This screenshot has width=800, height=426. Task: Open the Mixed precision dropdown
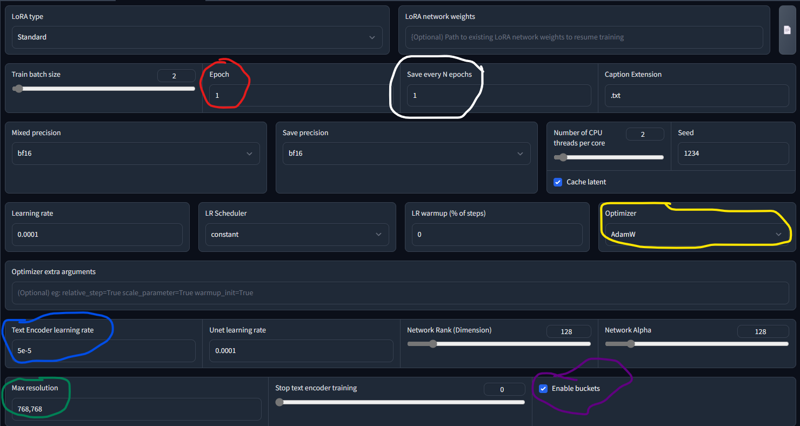click(136, 154)
